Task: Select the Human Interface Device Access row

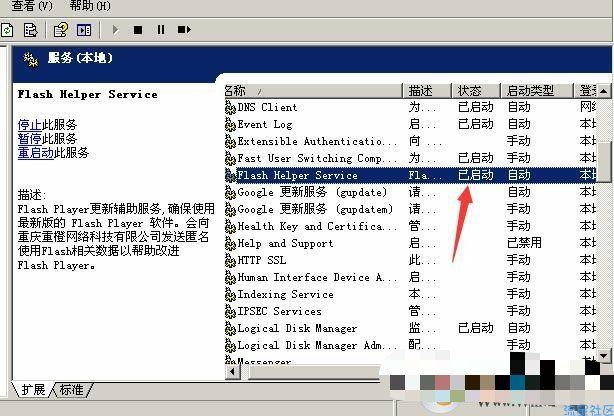Action: point(410,277)
